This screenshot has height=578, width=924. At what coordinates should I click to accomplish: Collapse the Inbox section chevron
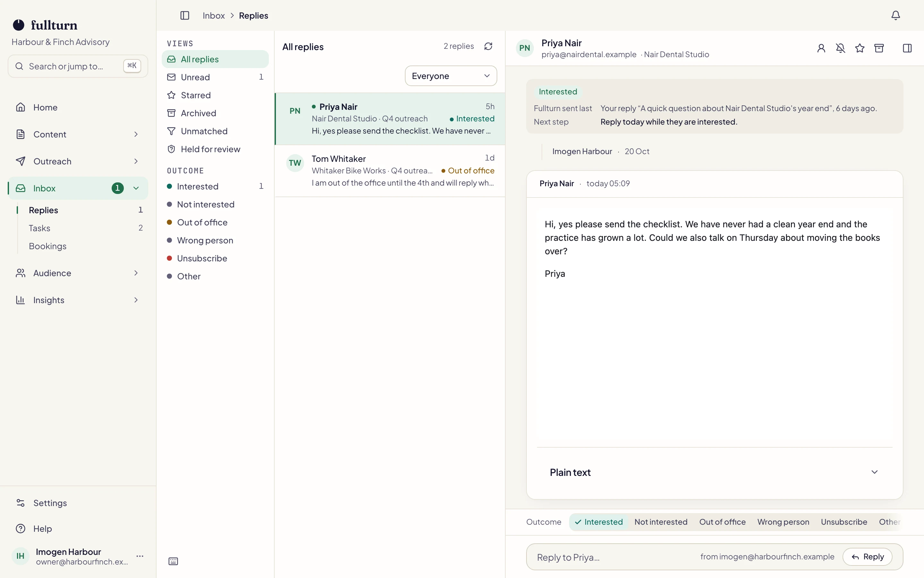(136, 188)
